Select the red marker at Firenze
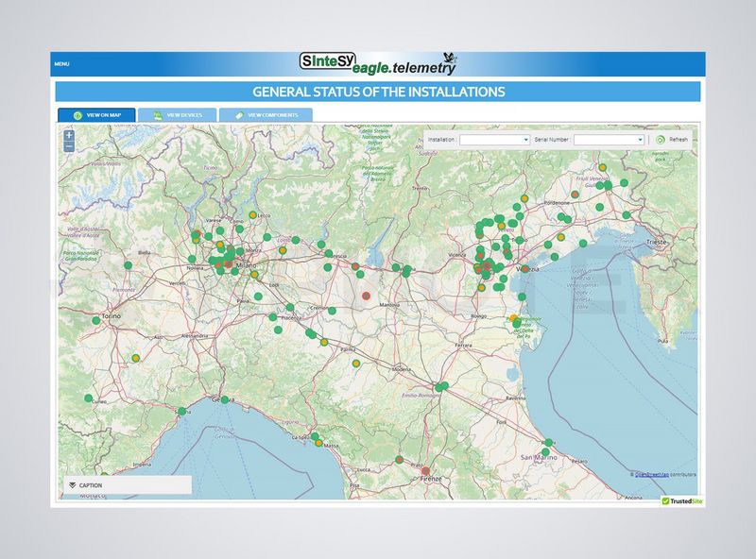This screenshot has width=756, height=559. tap(426, 471)
